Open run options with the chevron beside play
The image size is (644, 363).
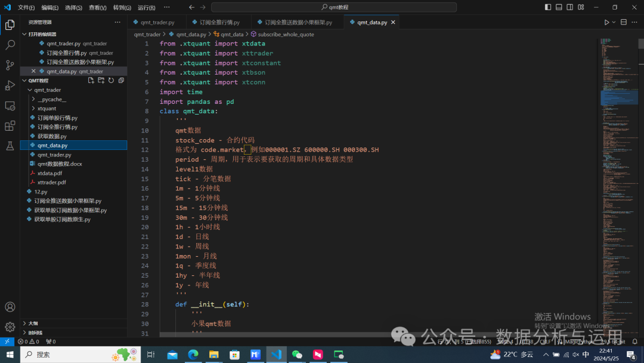tap(614, 21)
